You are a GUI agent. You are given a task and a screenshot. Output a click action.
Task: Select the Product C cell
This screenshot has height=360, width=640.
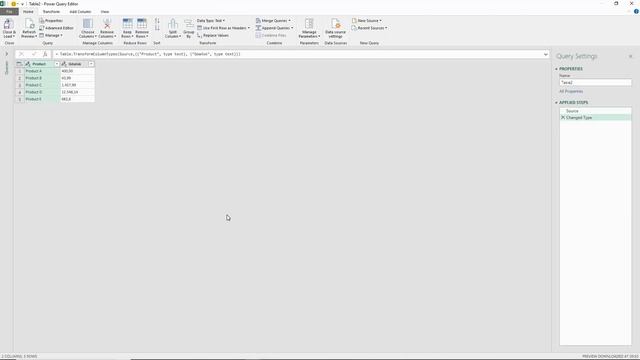(42, 85)
